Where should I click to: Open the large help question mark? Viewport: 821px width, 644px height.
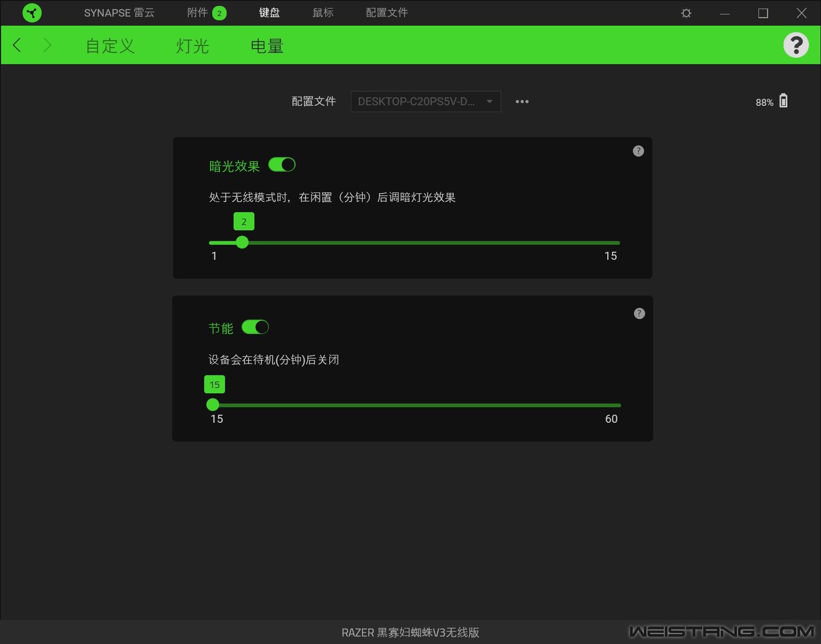click(796, 45)
